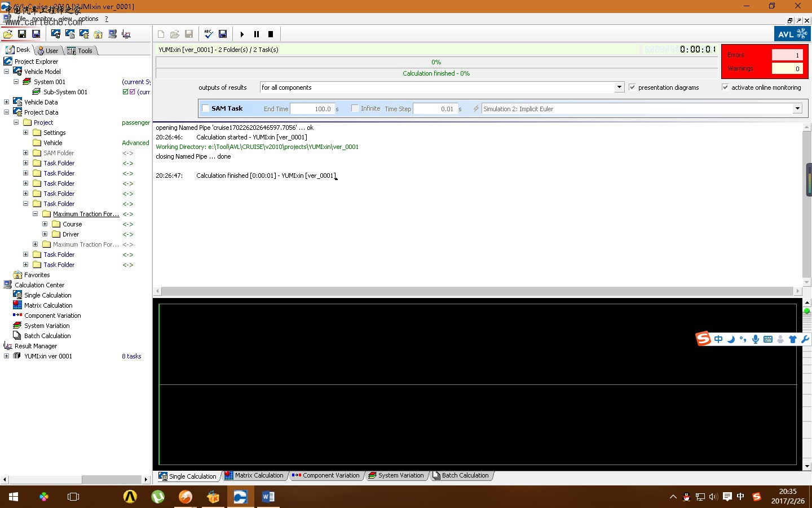This screenshot has width=812, height=508.
Task: Switch to Matrix Calculation bottom tab
Action: [254, 475]
